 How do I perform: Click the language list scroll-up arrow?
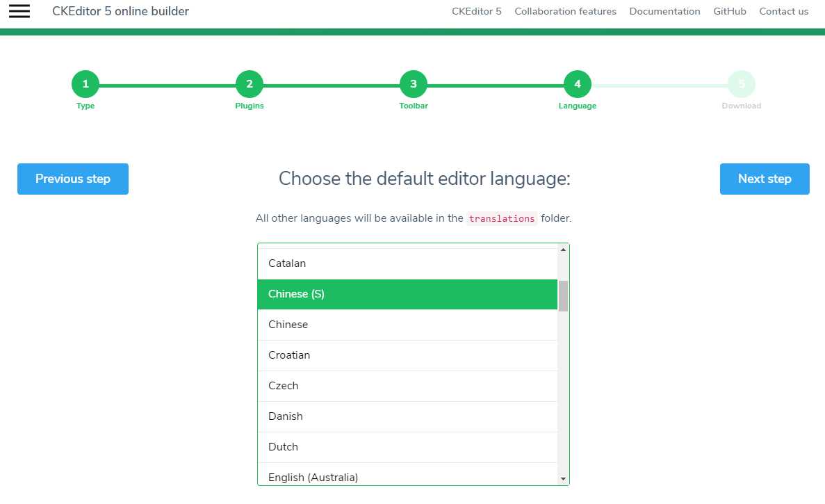pos(563,250)
